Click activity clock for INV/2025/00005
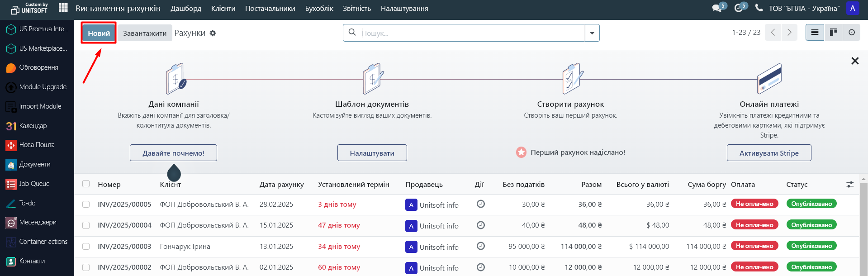This screenshot has width=868, height=276. point(481,204)
